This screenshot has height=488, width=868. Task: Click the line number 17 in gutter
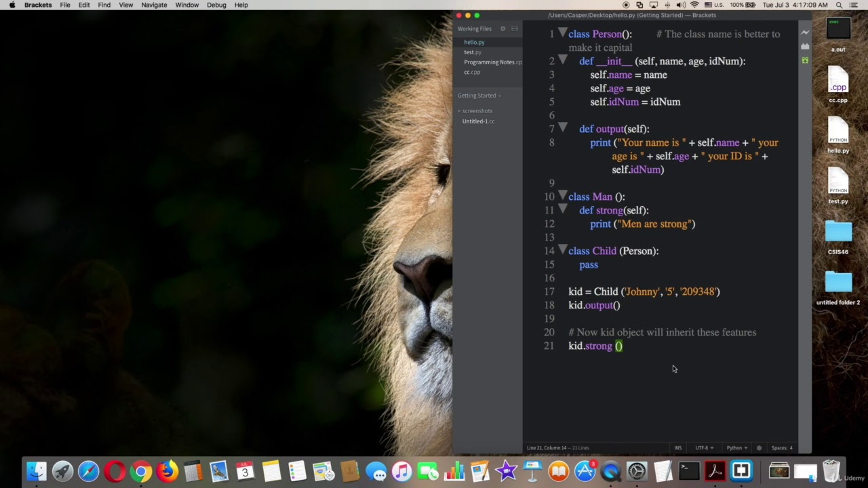click(549, 291)
